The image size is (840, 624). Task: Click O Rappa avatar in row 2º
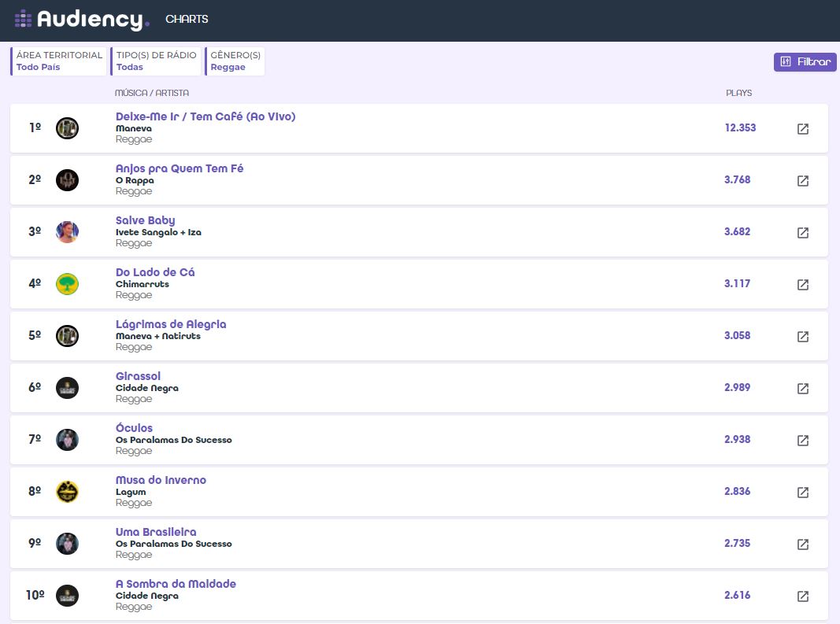point(68,180)
